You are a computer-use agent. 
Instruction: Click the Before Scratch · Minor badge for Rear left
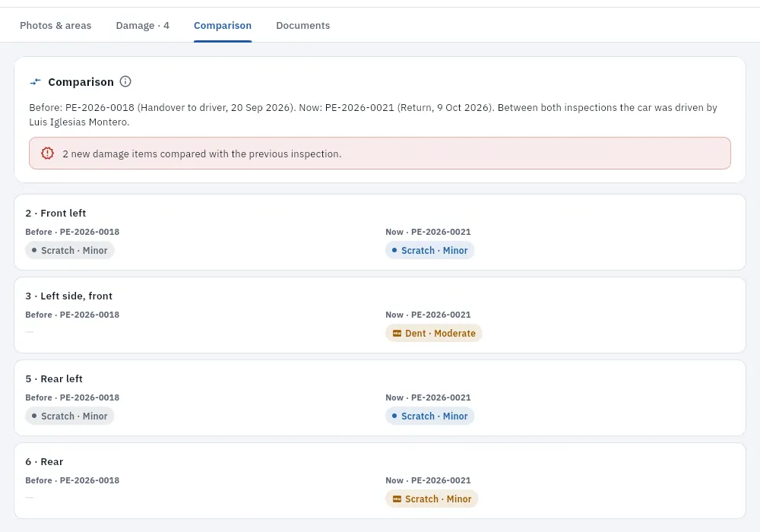coord(70,416)
